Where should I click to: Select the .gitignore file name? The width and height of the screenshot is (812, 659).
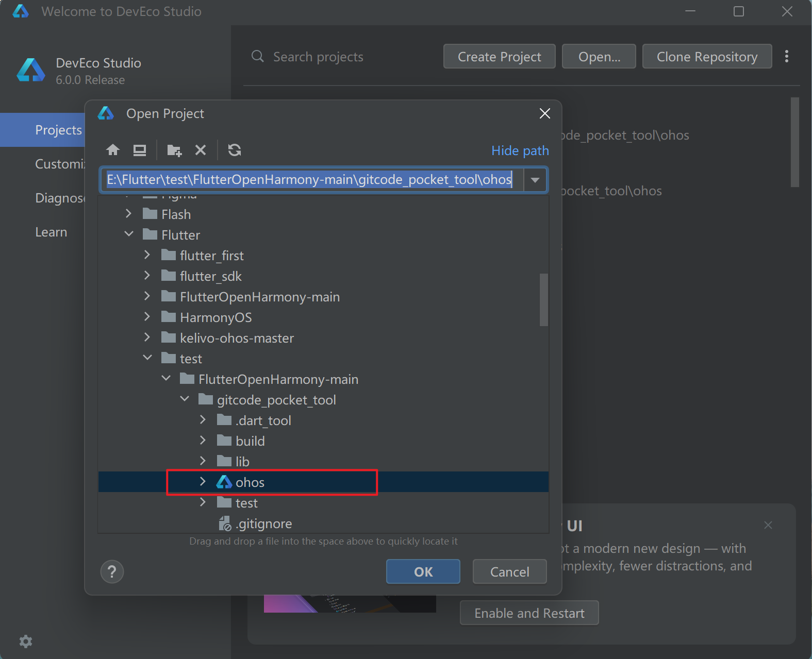tap(263, 523)
